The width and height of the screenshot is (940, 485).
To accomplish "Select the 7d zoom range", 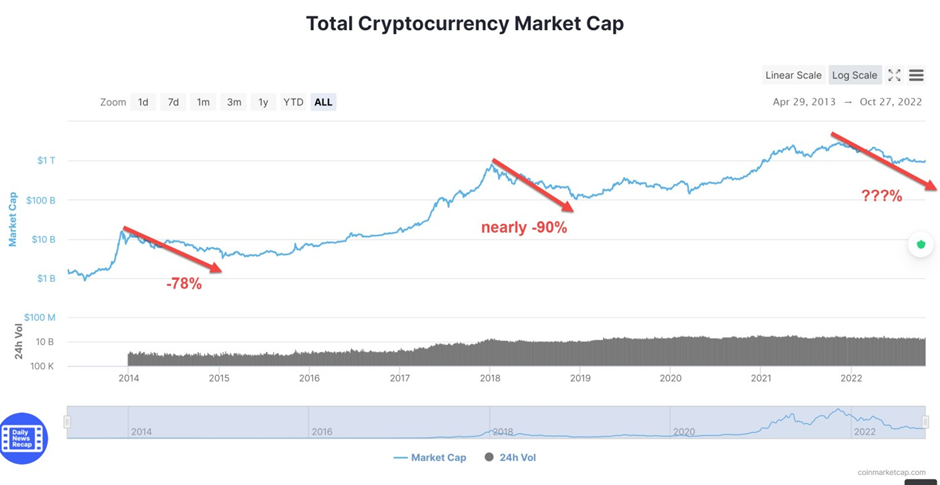I will click(x=173, y=102).
